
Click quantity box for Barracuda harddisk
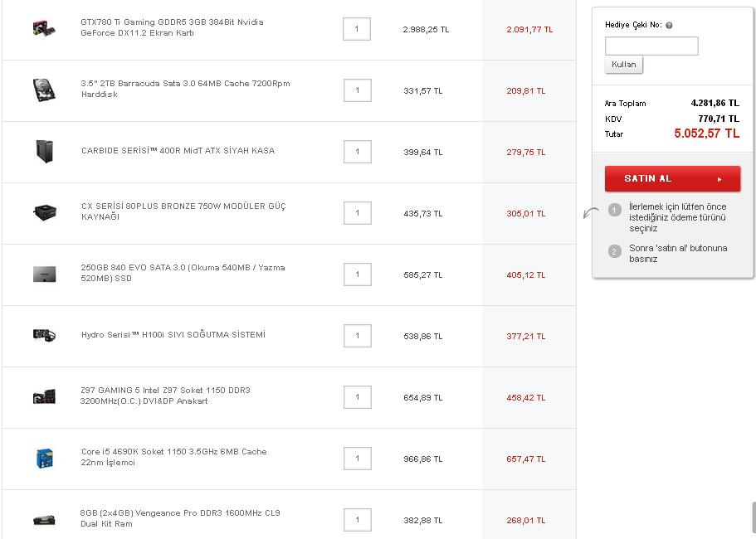pyautogui.click(x=357, y=90)
